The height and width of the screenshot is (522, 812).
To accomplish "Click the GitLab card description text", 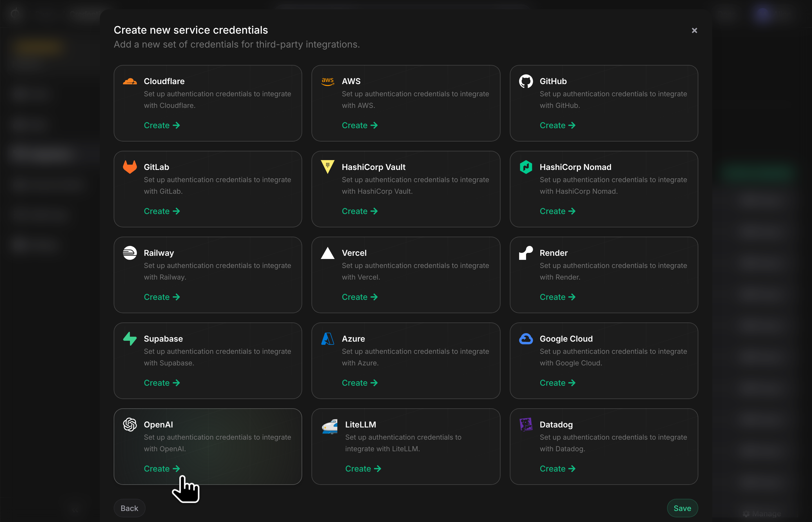I will (217, 186).
